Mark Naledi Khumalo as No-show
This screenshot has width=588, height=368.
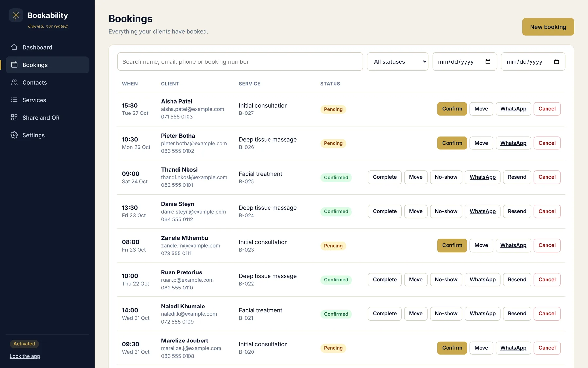tap(446, 314)
